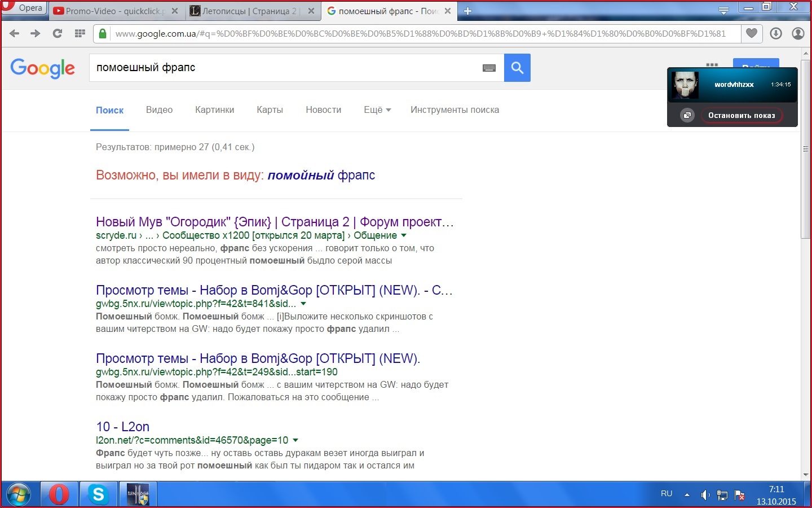This screenshot has height=508, width=812.
Task: Click the Остановить показ button
Action: point(741,115)
